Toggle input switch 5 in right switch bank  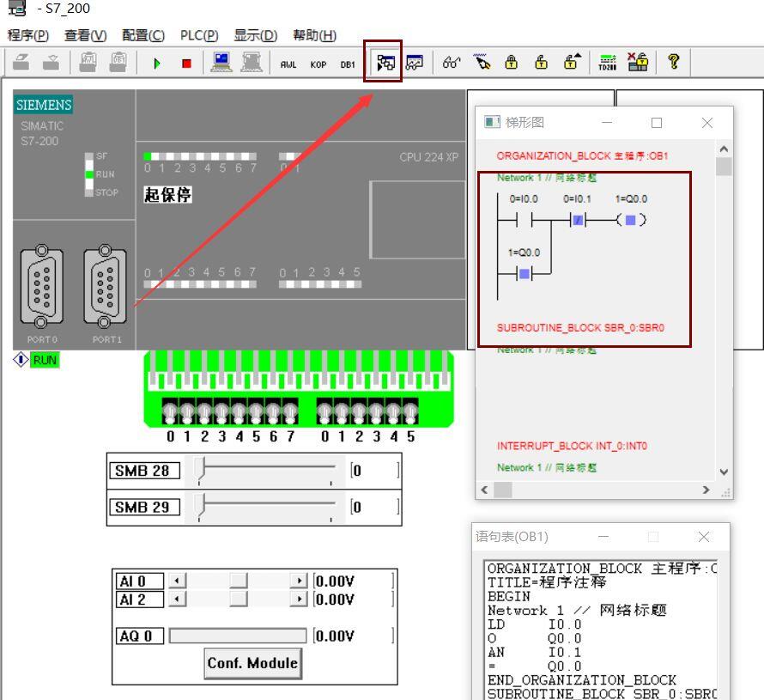[410, 412]
